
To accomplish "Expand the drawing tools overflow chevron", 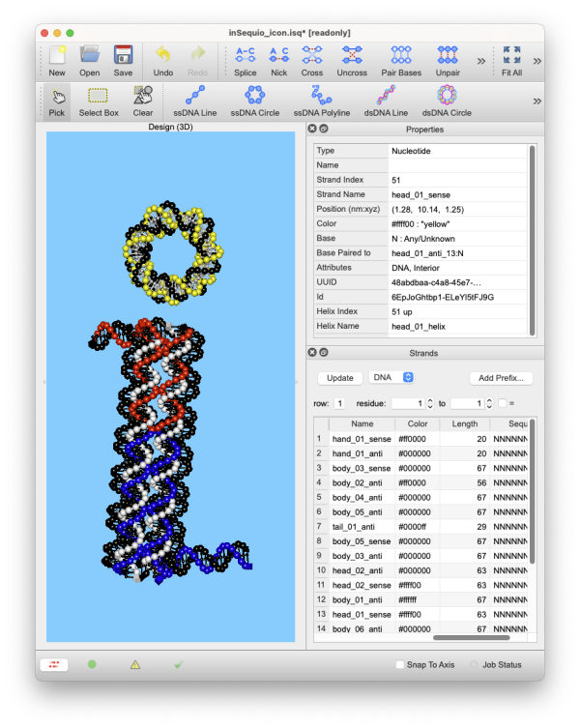I will pyautogui.click(x=534, y=100).
